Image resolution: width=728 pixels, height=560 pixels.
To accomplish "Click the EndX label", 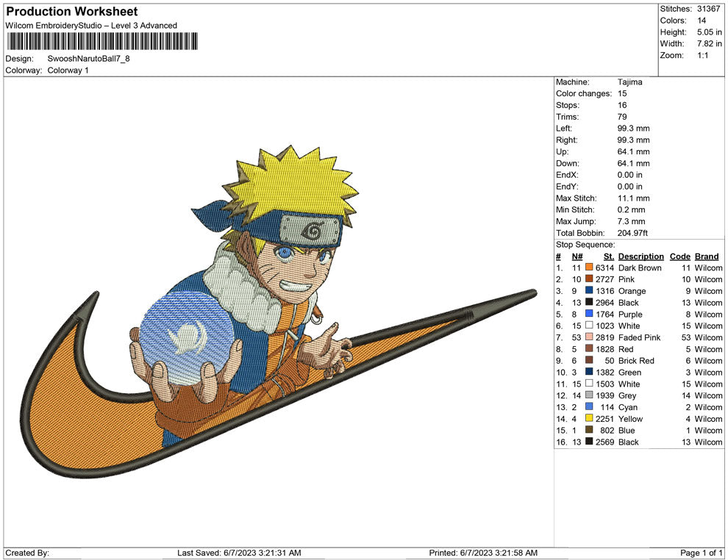I will pos(567,175).
